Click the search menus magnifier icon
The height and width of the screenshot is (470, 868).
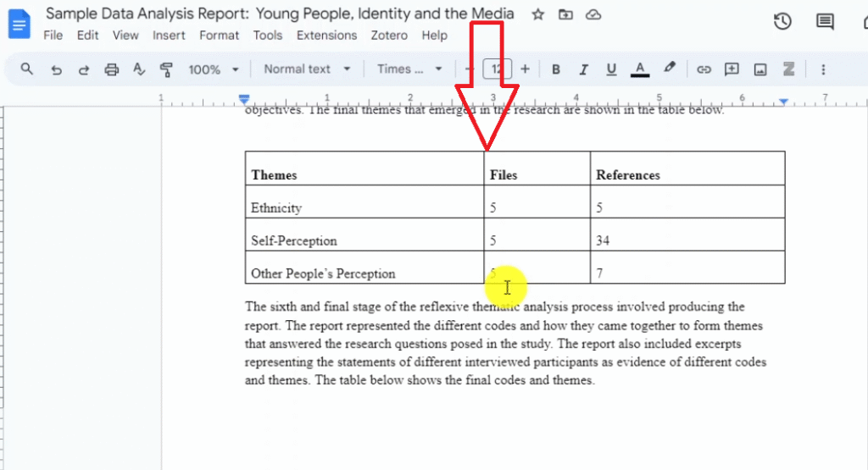tap(27, 69)
